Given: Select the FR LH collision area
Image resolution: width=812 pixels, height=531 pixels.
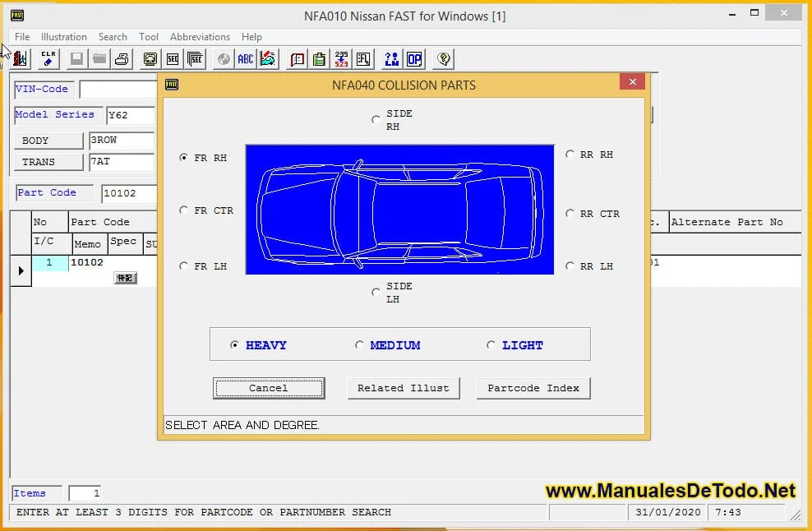Looking at the screenshot, I should [183, 266].
